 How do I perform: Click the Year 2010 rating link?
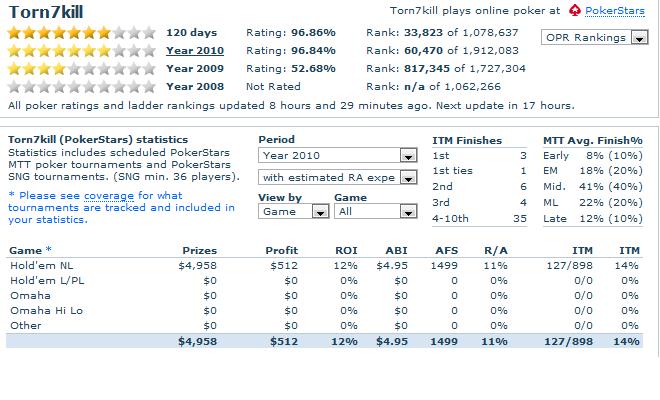coord(194,50)
